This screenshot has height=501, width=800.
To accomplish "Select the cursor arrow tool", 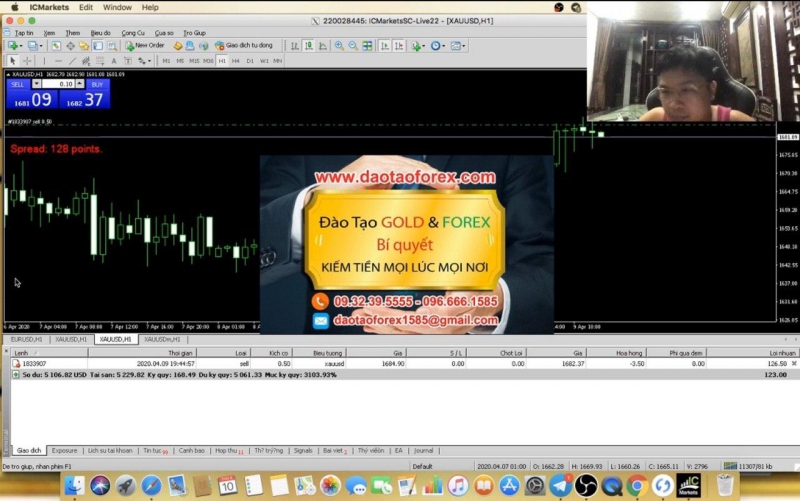I will [x=13, y=61].
